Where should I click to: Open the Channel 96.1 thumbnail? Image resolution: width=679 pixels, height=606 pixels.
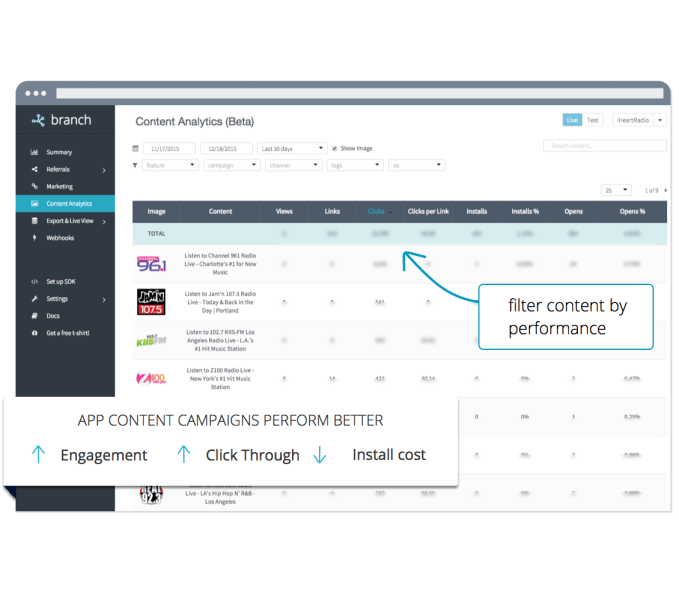click(x=151, y=264)
